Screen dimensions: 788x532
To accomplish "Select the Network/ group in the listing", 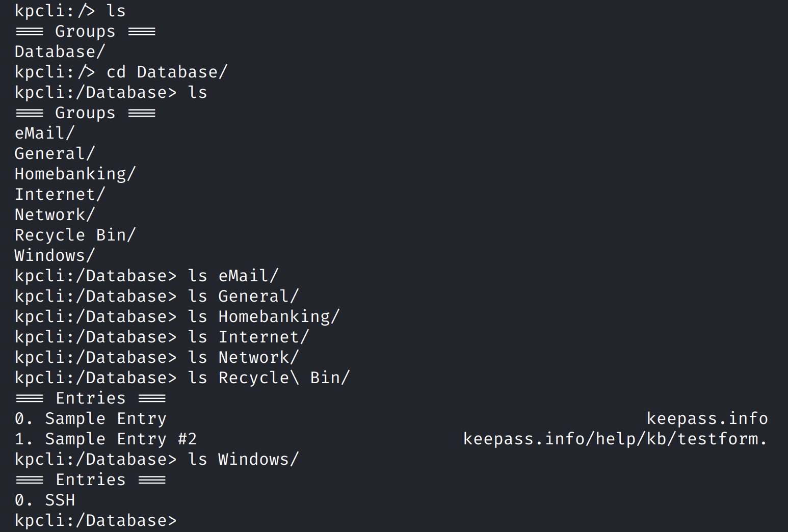I will tap(55, 215).
